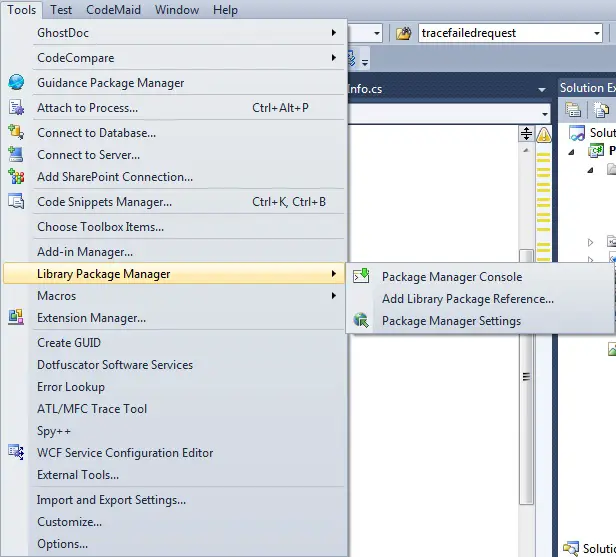The image size is (616, 557).
Task: Click the WCF Service Configuration Editor icon
Action: coord(16,452)
